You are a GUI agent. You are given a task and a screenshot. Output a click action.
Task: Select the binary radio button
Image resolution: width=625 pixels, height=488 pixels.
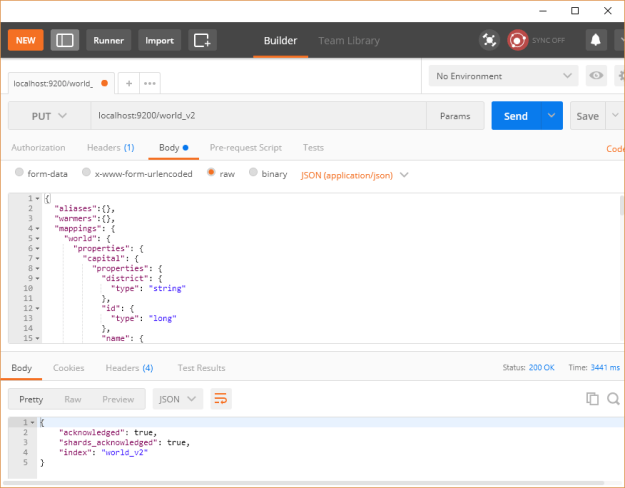coord(253,172)
